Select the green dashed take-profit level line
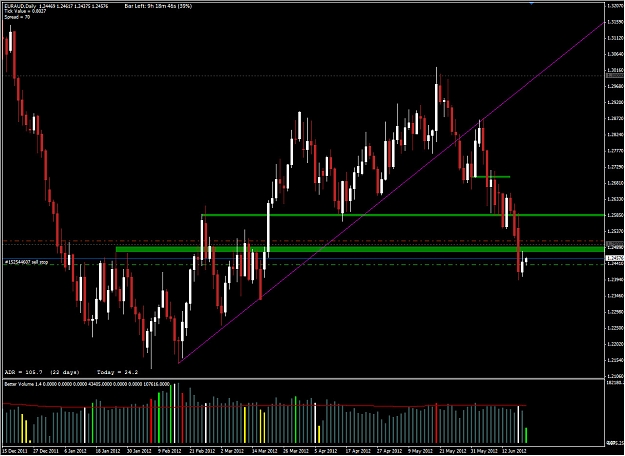Image resolution: width=625 pixels, height=456 pixels. point(303,264)
